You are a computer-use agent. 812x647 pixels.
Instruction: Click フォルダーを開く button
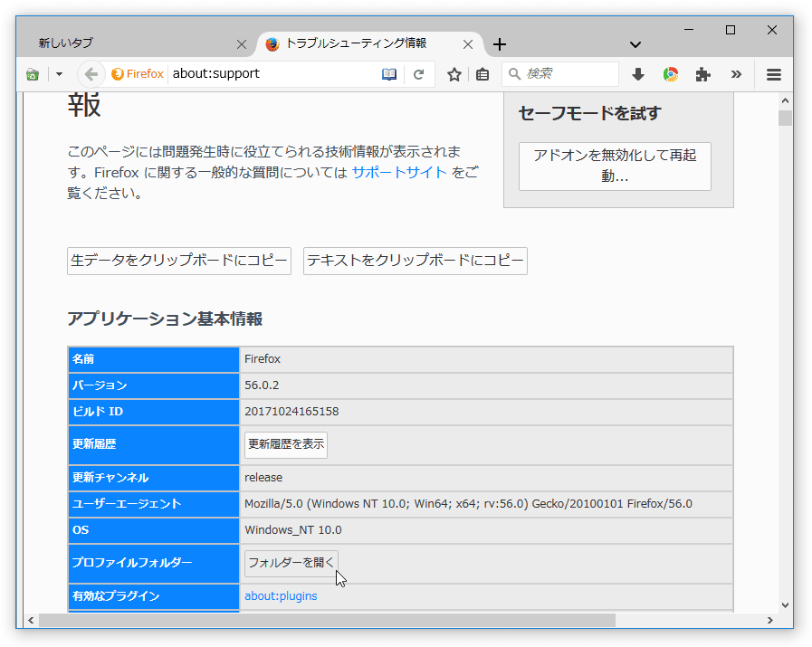click(291, 563)
